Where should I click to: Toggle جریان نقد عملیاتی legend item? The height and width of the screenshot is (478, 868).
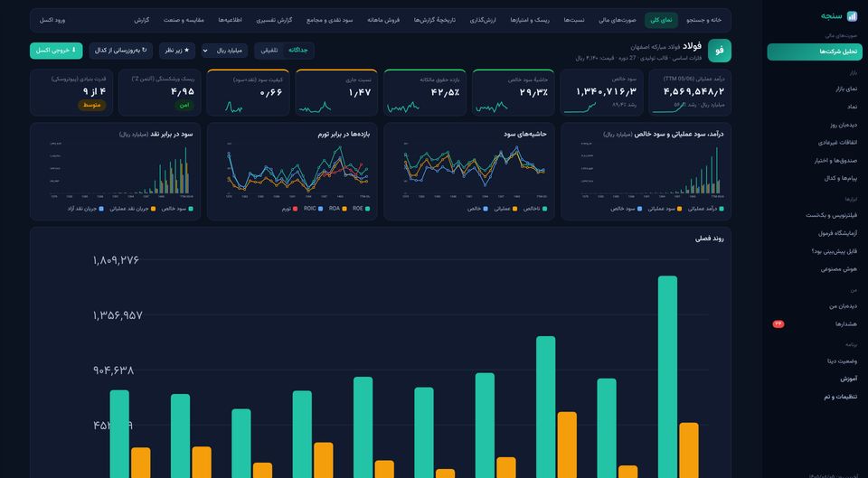point(132,209)
